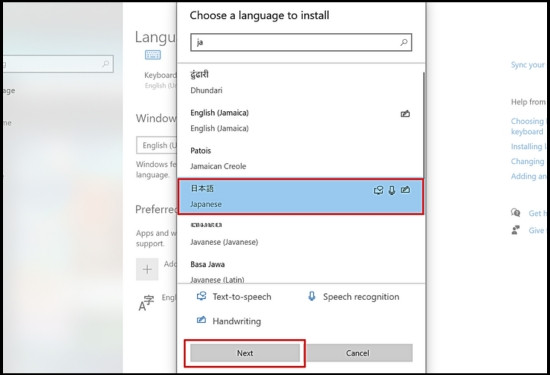Click the language search field containing 'ja'
The height and width of the screenshot is (375, 550).
click(x=301, y=42)
